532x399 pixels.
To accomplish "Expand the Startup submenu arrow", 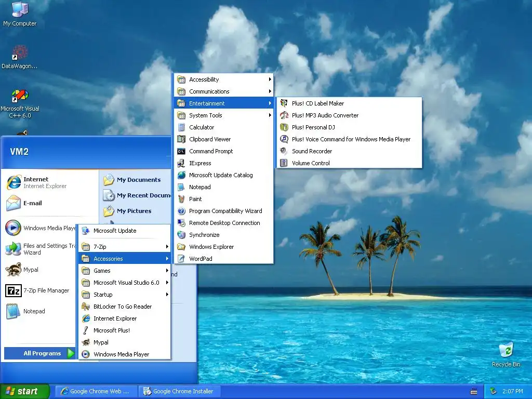I will click(x=167, y=295).
